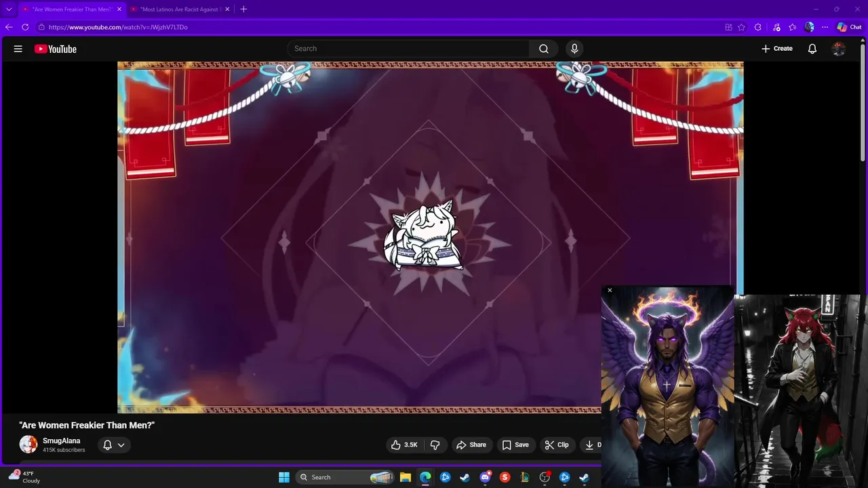The width and height of the screenshot is (868, 488).
Task: Expand subscription notification bell dropdown
Action: [x=113, y=445]
